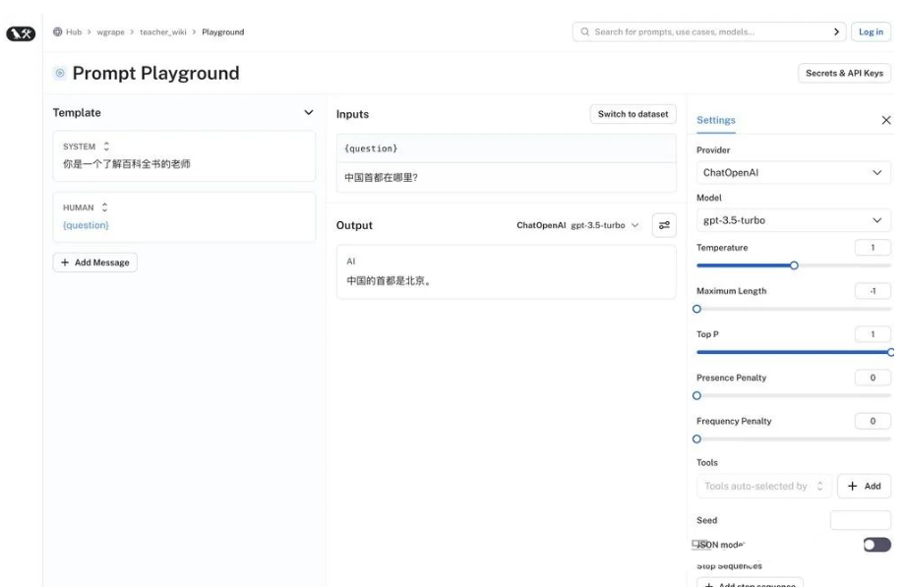Click the Frequency Penalty value box
Viewport: 905px width, 588px height.
(x=873, y=421)
